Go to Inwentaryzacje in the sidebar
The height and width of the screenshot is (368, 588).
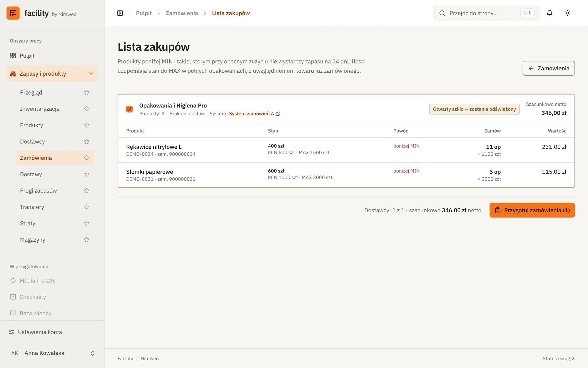click(40, 109)
